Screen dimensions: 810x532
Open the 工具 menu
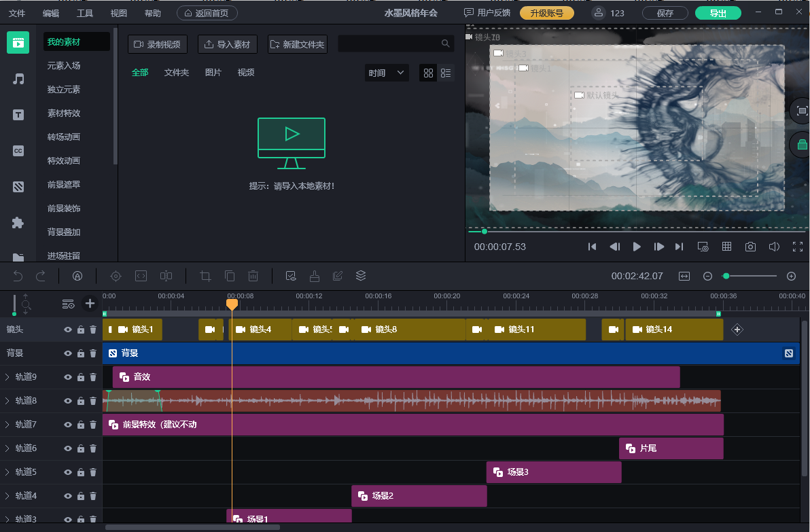85,14
